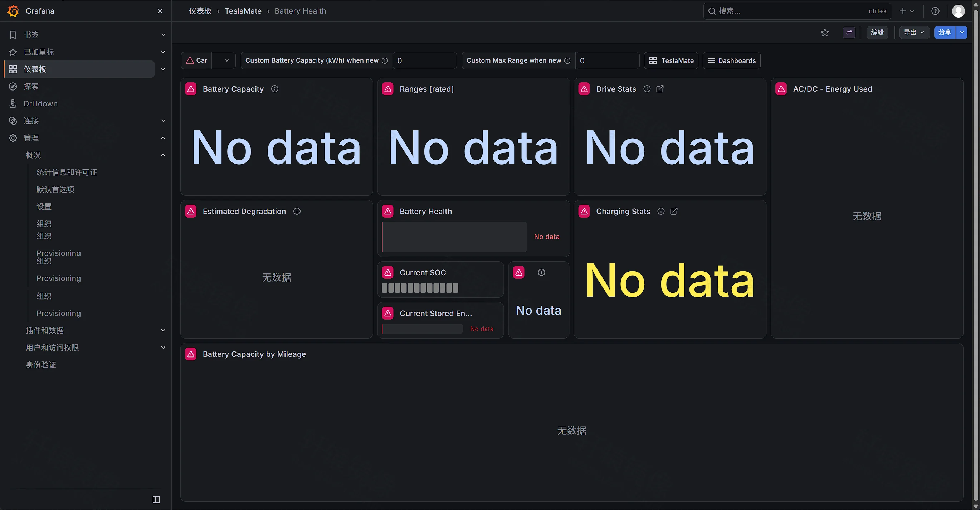Open Charging Stats external link icon
The width and height of the screenshot is (980, 510).
(x=674, y=211)
